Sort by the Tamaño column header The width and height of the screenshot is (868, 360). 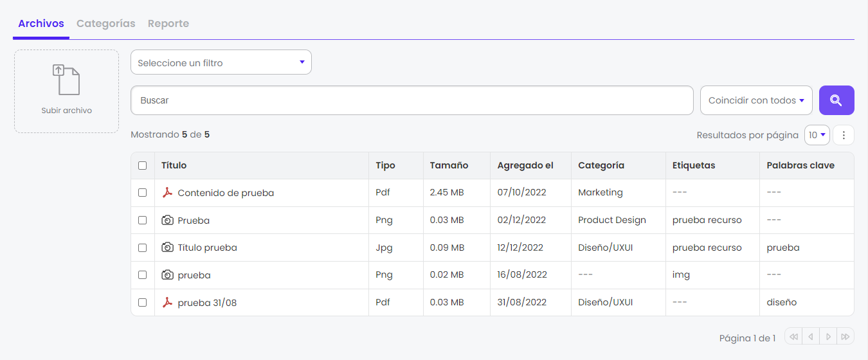click(449, 165)
